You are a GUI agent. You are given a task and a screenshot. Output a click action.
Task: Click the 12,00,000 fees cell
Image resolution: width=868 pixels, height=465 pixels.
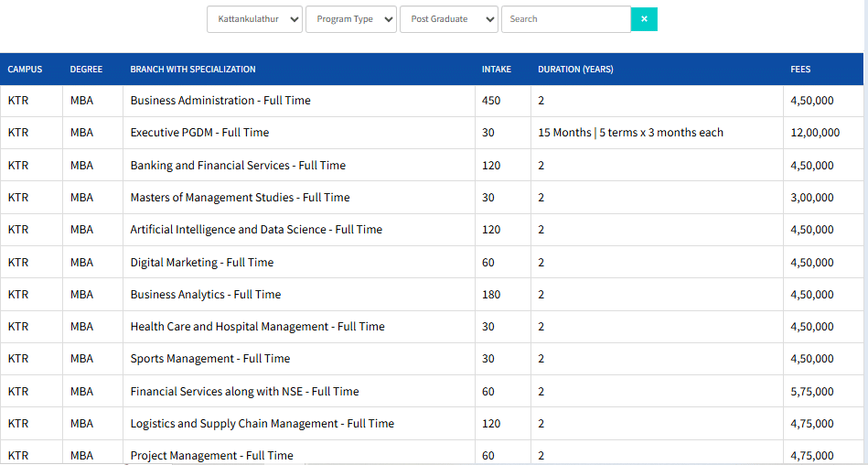pos(815,133)
